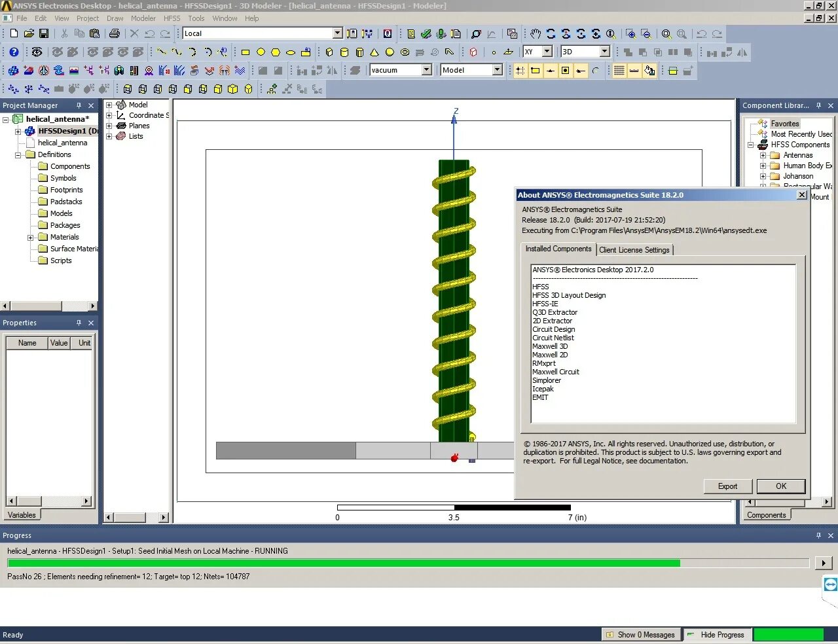The image size is (838, 644).
Task: Expand Antennas folder in Component Libraries
Action: [763, 155]
